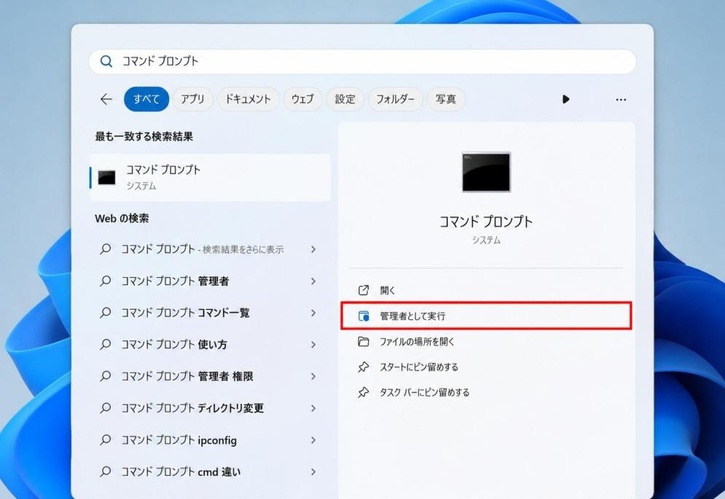The height and width of the screenshot is (499, 725).
Task: Open the コマンド プロンプト best match result
Action: tap(210, 178)
